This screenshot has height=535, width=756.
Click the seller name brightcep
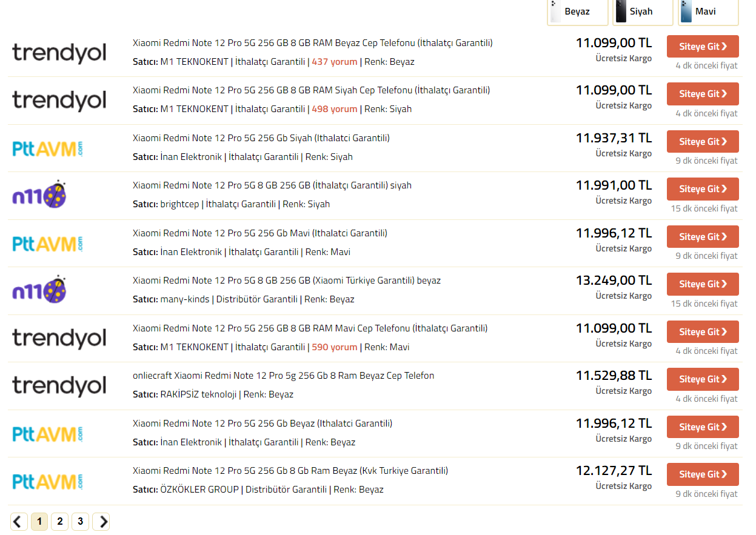(179, 204)
